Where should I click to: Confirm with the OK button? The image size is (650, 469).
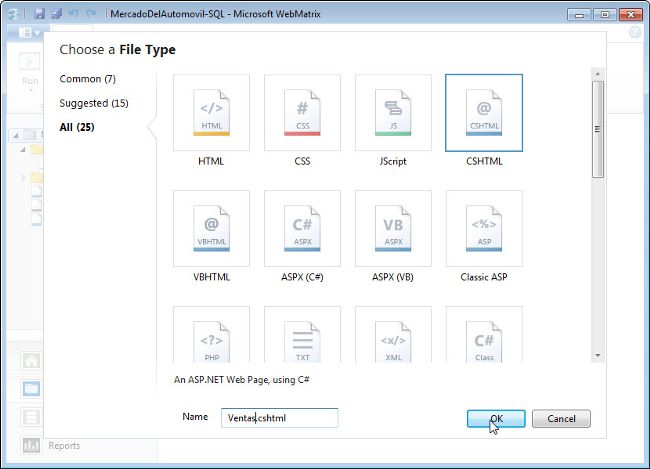496,419
